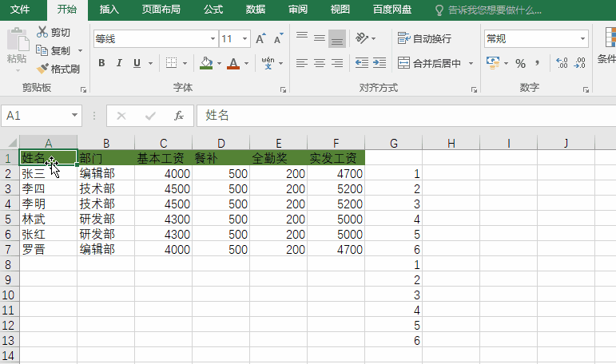Expand underline style dropdown arrow
The image size is (616, 364).
150,63
